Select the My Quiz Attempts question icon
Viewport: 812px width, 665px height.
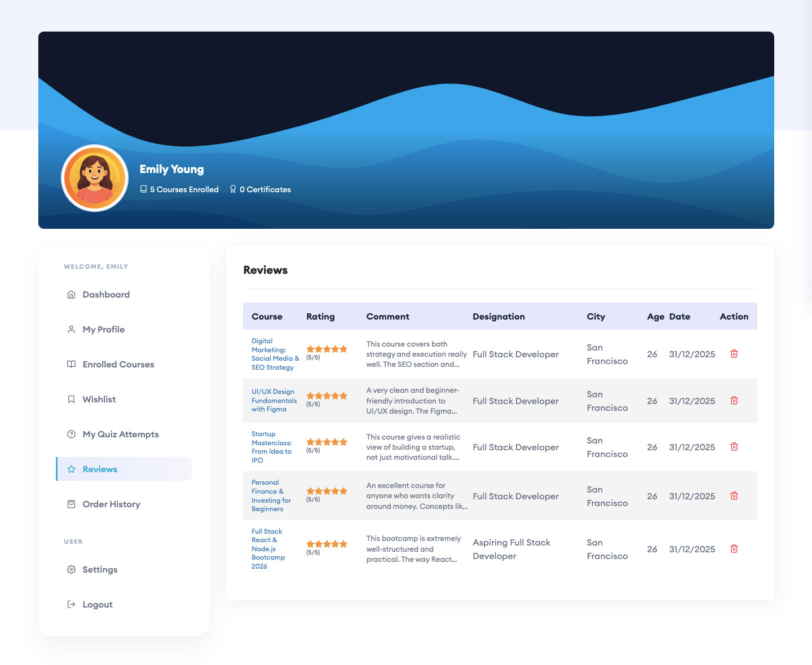pos(71,434)
